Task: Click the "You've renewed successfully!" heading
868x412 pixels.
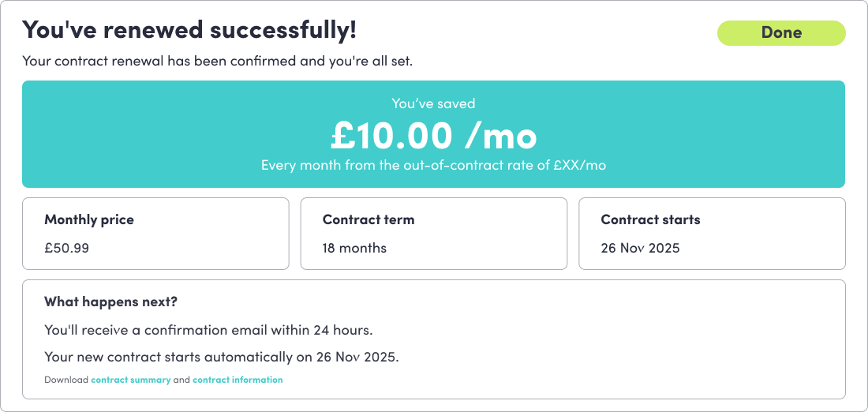Action: (x=189, y=31)
